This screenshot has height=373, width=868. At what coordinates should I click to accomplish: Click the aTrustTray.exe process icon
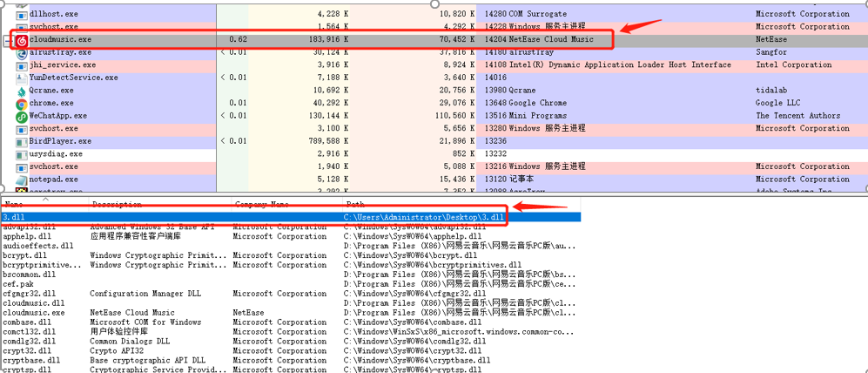pos(22,53)
